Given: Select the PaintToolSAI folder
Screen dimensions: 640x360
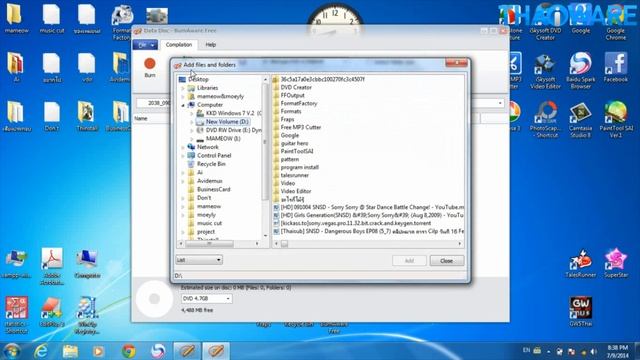Looking at the screenshot, I should tap(297, 151).
